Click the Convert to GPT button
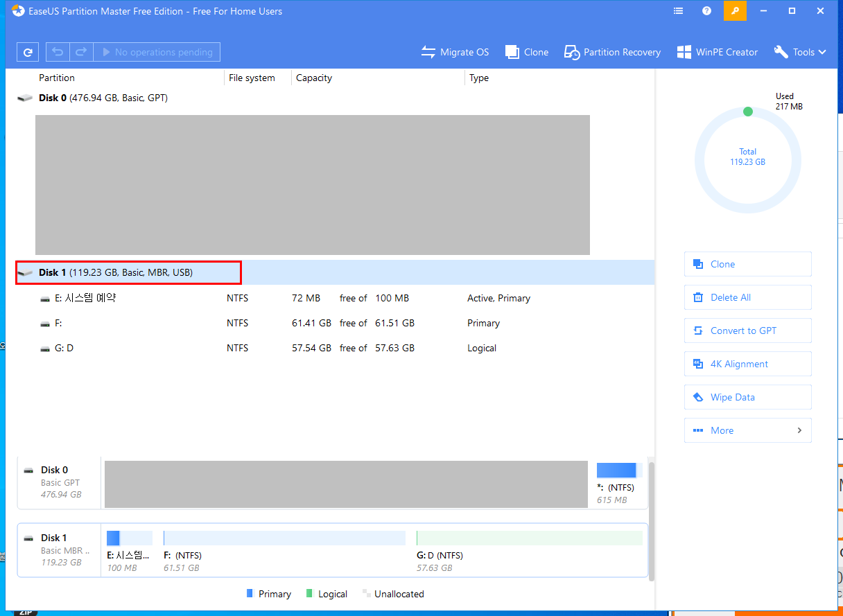Image resolution: width=843 pixels, height=616 pixels. [747, 331]
